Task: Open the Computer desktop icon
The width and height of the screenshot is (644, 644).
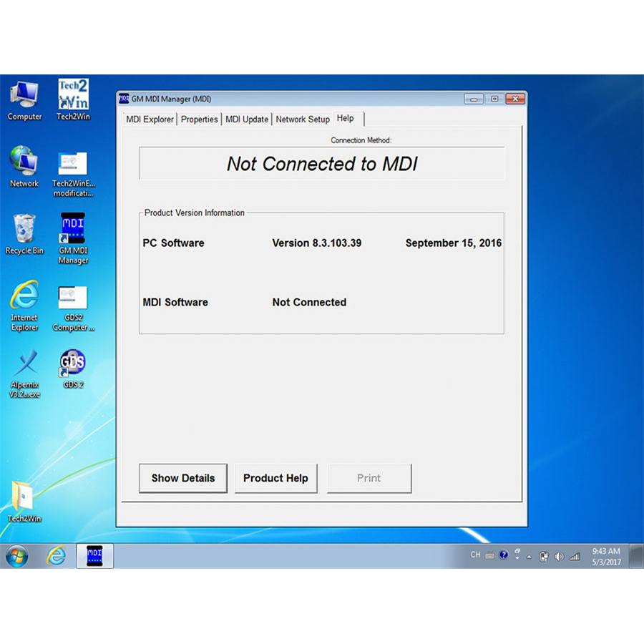Action: coord(24,101)
